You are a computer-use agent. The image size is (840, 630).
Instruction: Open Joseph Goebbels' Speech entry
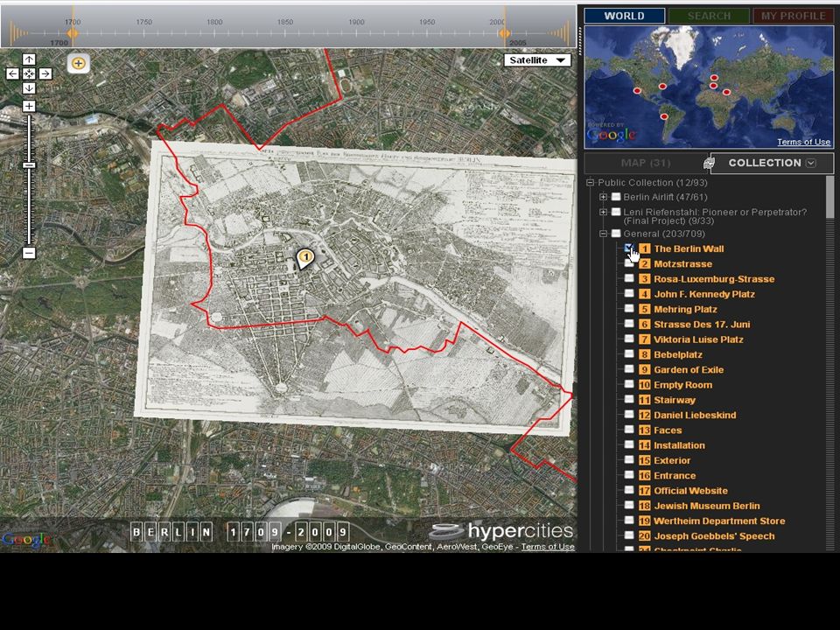tap(714, 536)
